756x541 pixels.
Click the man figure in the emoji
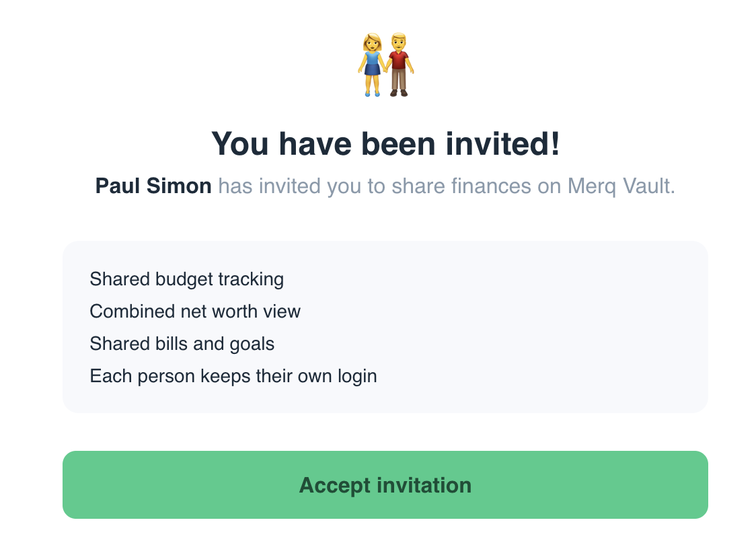tap(399, 64)
